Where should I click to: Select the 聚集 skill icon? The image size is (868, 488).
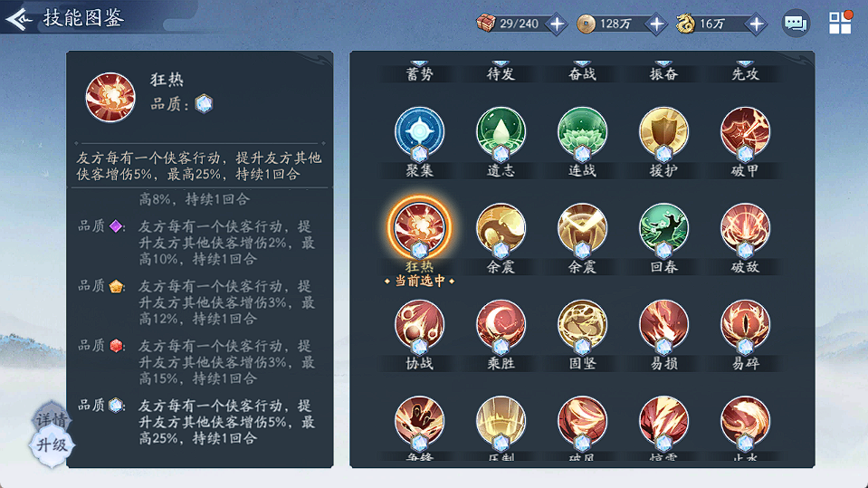click(x=419, y=133)
